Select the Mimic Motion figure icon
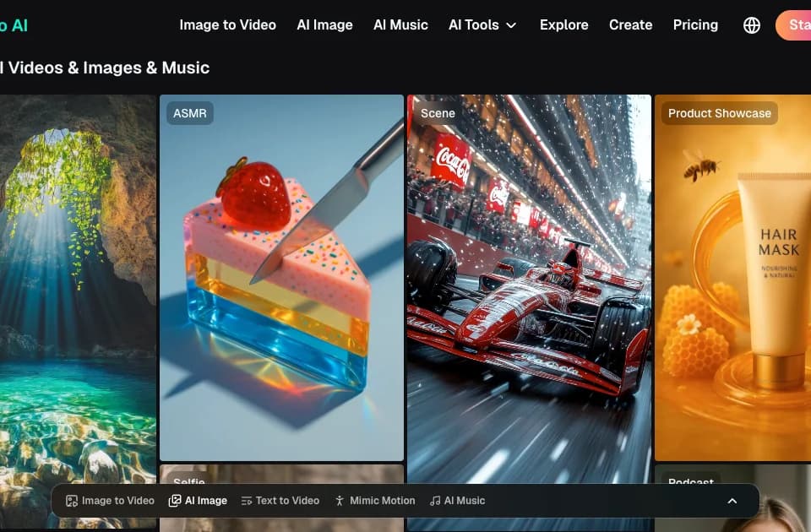Image resolution: width=811 pixels, height=532 pixels. pos(340,501)
